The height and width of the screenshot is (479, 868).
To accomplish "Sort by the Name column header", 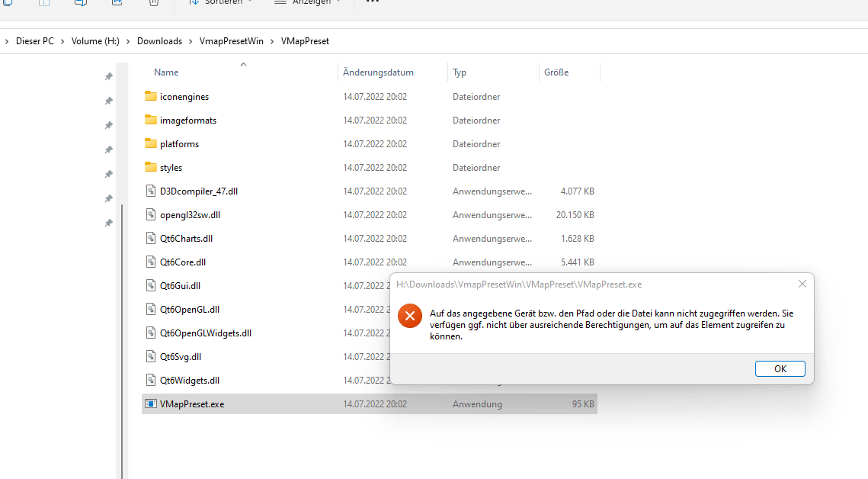I will click(x=166, y=72).
